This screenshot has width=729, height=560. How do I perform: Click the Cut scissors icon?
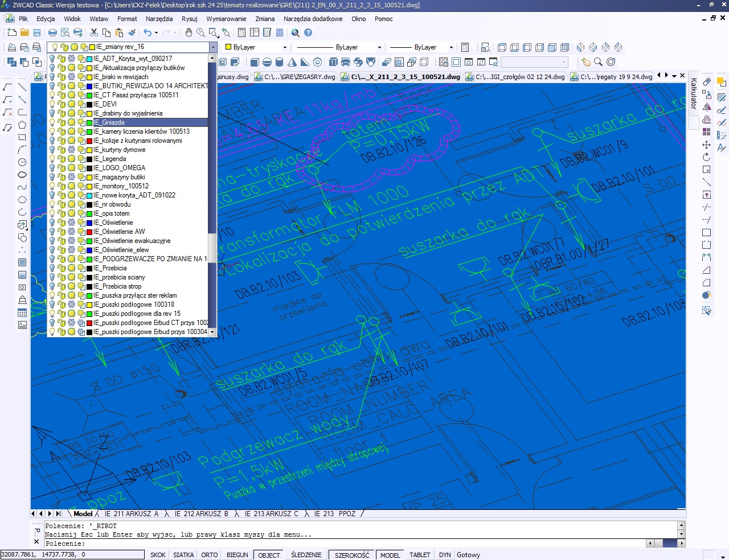(x=94, y=32)
